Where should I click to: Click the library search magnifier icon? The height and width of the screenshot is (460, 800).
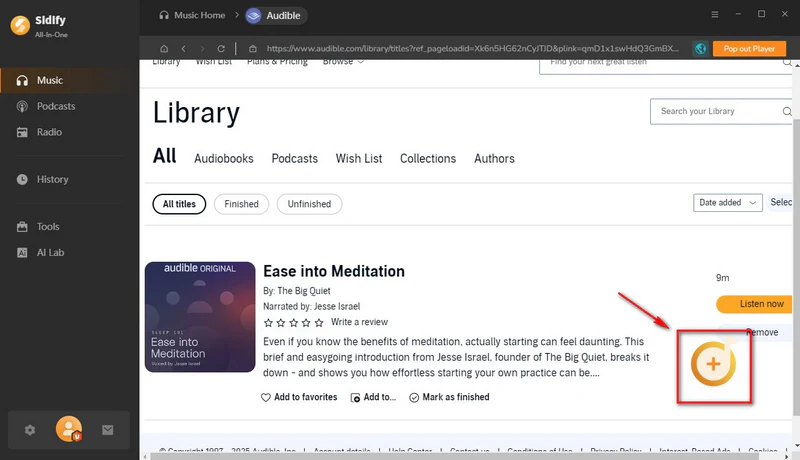(x=787, y=111)
